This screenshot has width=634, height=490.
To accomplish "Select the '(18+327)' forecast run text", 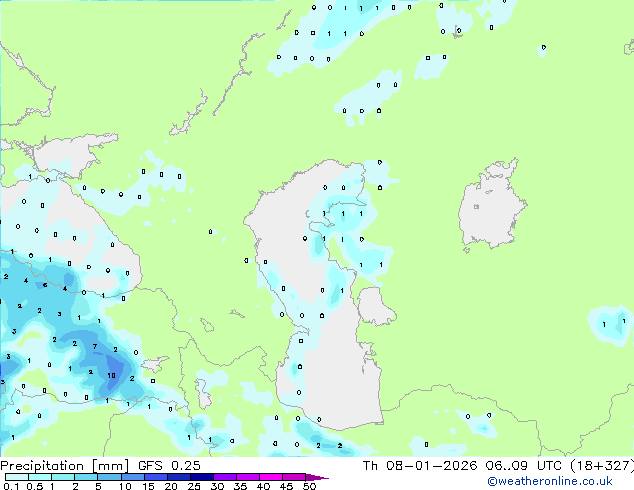I will (602, 466).
